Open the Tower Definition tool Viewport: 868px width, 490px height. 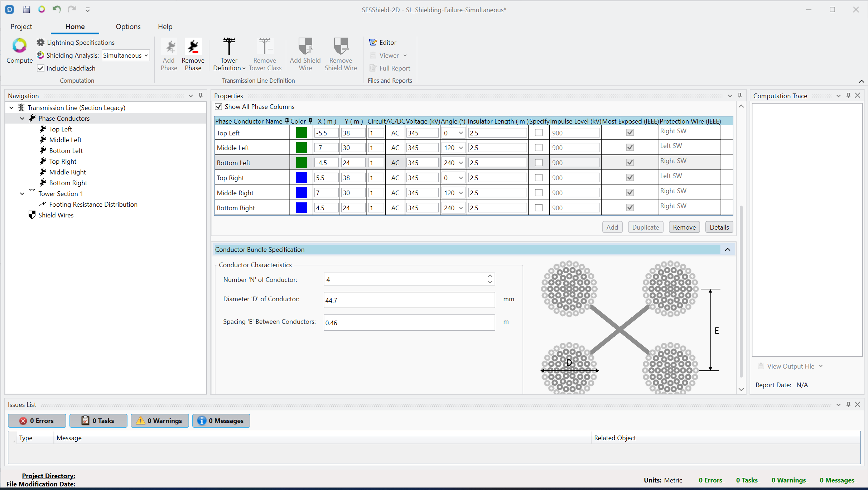click(x=229, y=47)
